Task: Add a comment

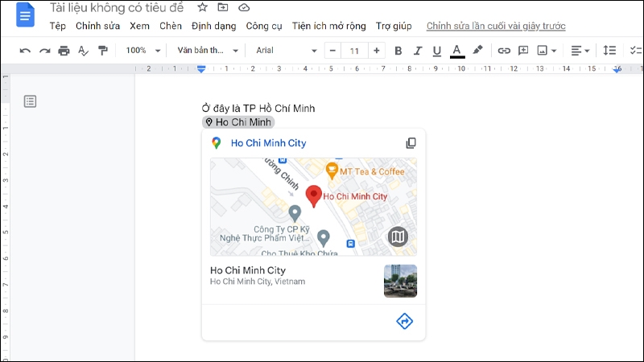Action: point(523,51)
